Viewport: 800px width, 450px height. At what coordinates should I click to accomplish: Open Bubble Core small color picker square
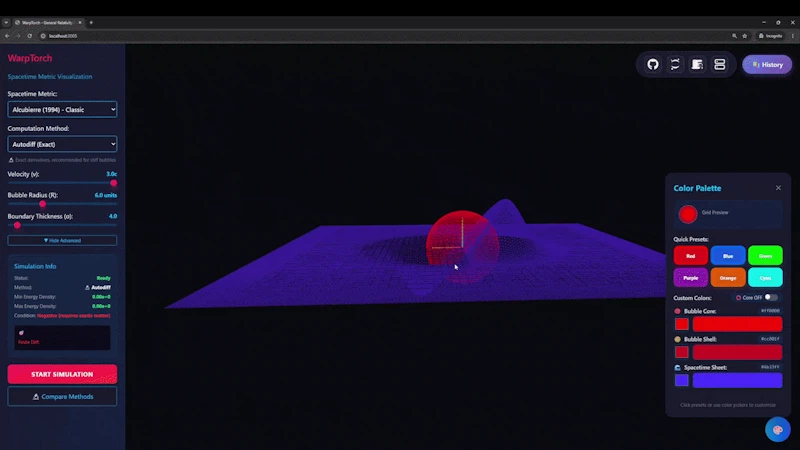point(682,324)
